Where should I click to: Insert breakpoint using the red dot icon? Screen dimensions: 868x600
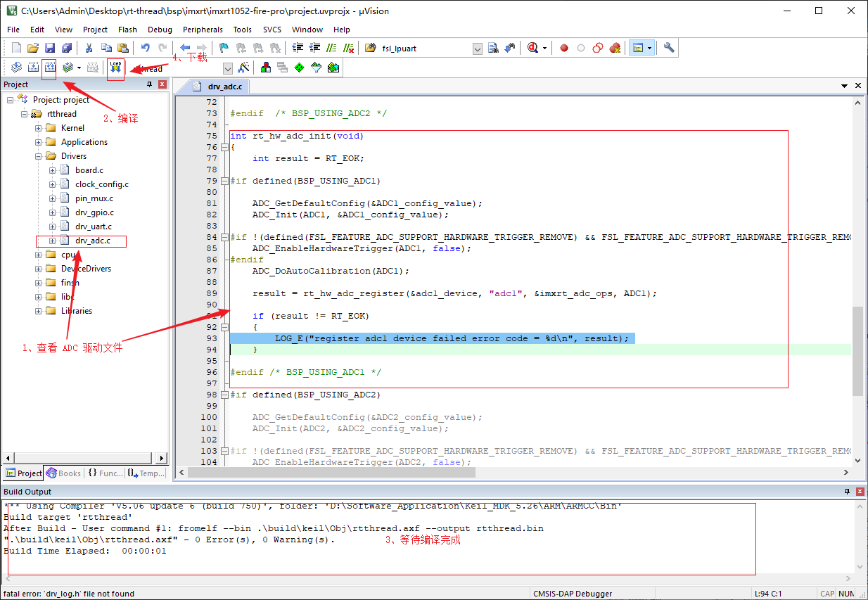pyautogui.click(x=564, y=48)
